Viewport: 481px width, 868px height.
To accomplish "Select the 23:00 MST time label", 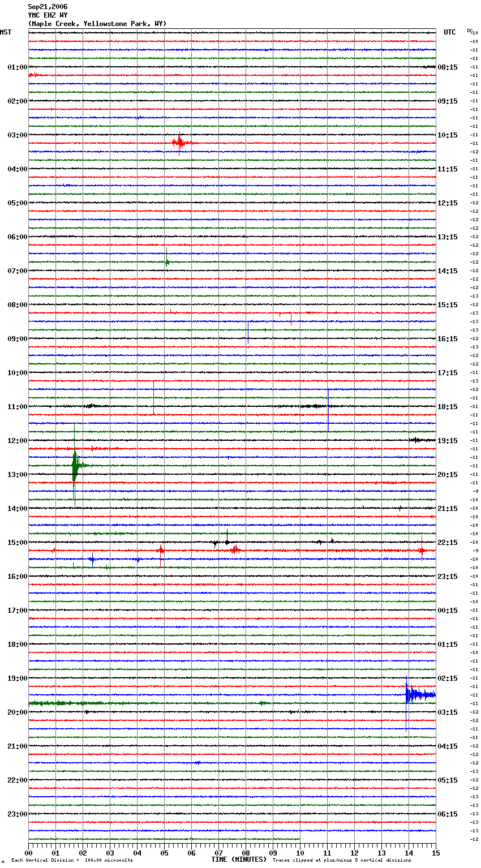I will tap(18, 814).
